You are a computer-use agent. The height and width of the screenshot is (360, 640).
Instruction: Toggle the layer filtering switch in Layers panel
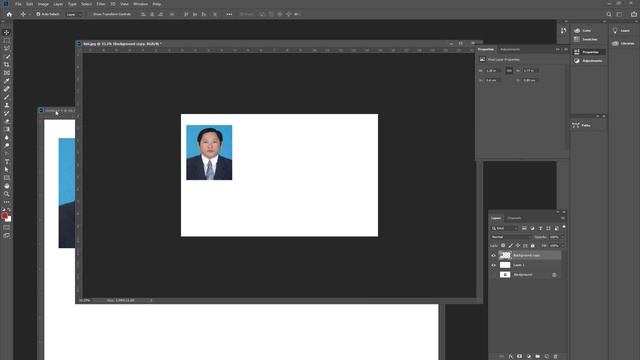click(564, 227)
